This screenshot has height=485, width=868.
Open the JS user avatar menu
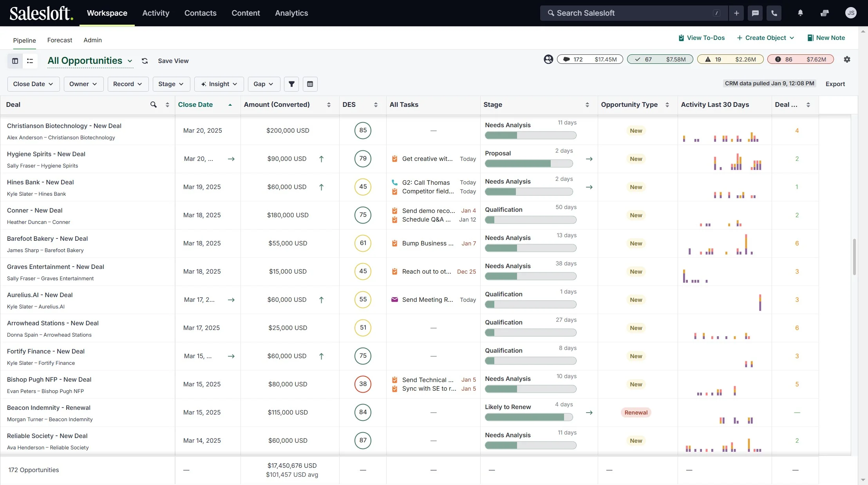tap(851, 13)
